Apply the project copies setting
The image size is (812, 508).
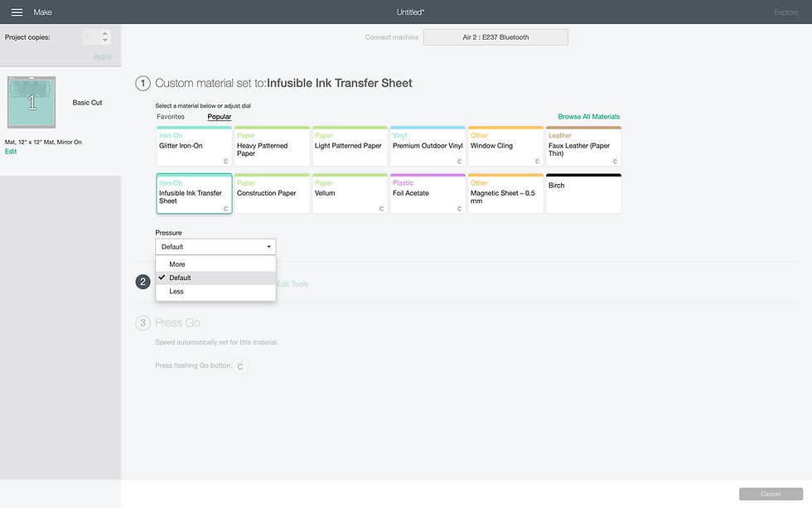tap(103, 57)
